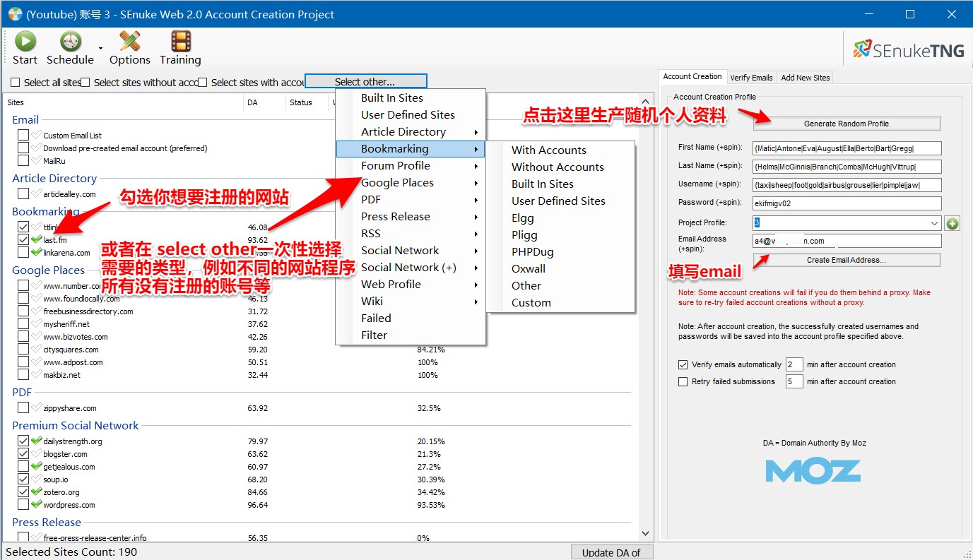The image size is (973, 560).
Task: Click the sites list scroll down arrow
Action: 645,534
